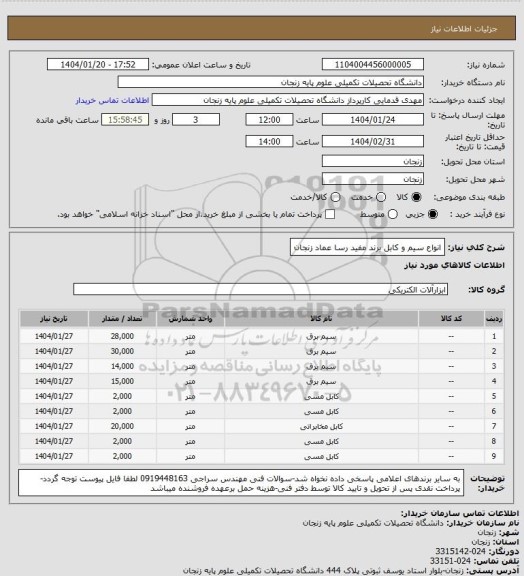Click the announcement date field 1404/01/20 - 17:52

(x=98, y=65)
